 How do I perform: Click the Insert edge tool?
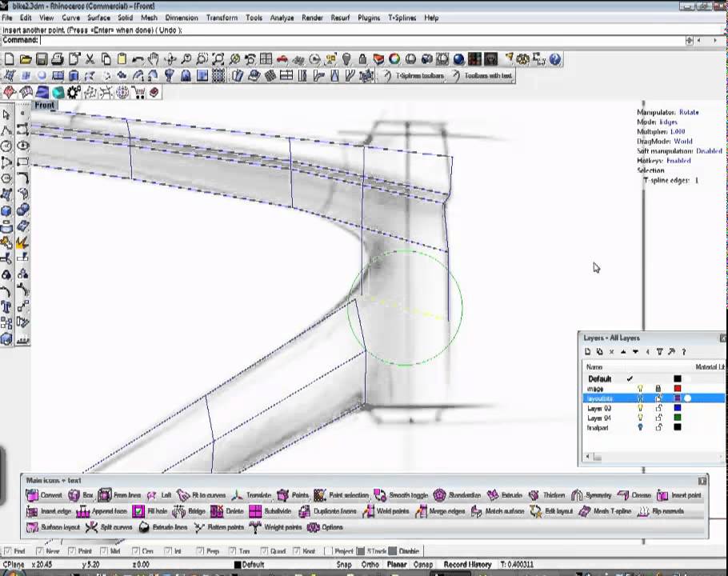[49, 511]
